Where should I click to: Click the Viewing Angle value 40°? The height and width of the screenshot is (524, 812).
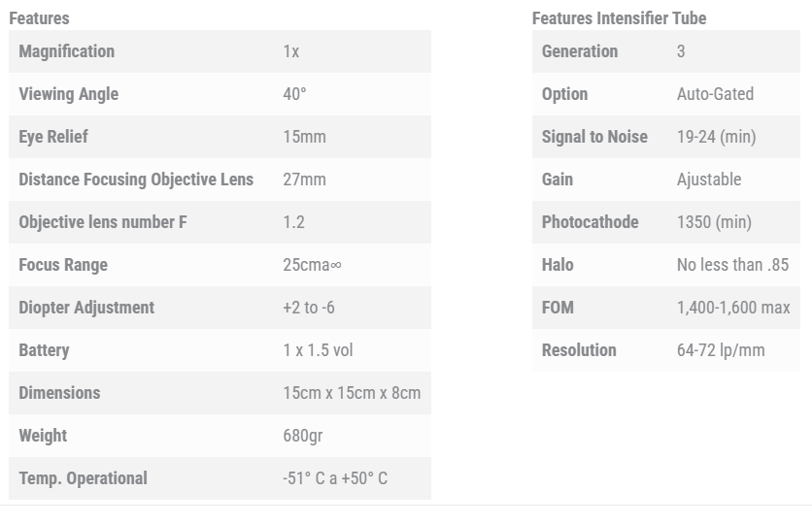(x=294, y=94)
